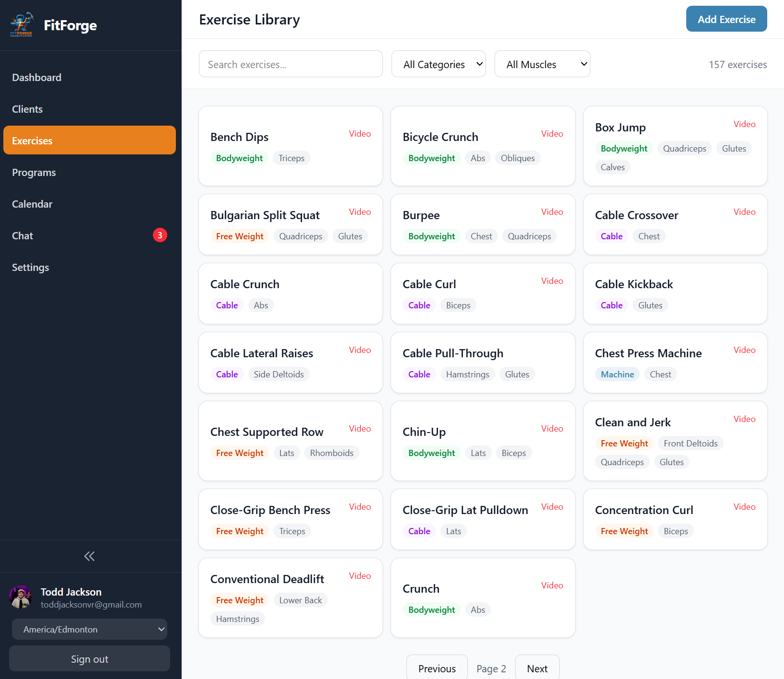Screen dimensions: 784x679
Task: Go to the Clients section
Action: (27, 109)
